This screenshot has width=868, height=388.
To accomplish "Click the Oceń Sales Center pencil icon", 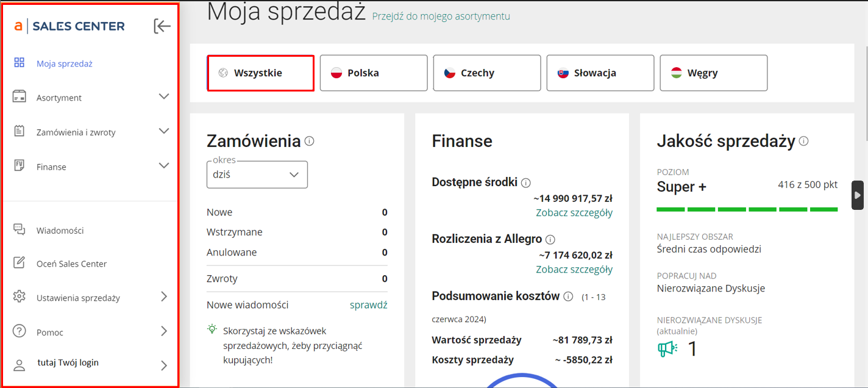I will pos(19,263).
